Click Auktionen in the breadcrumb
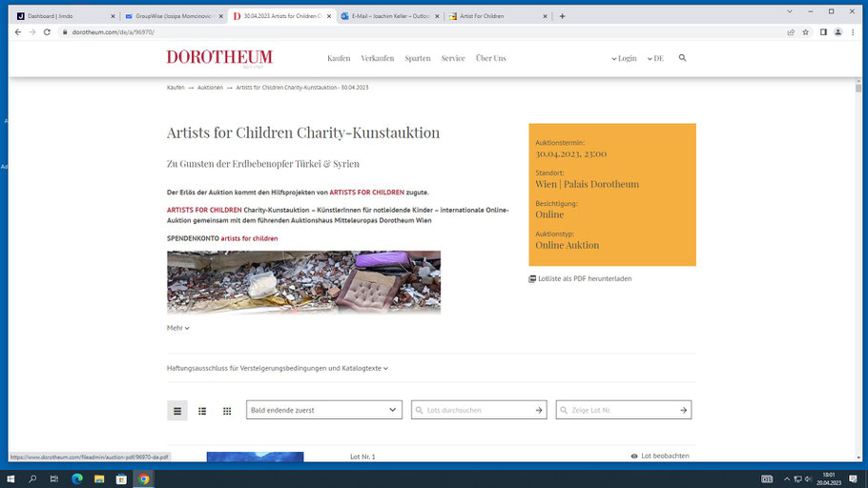This screenshot has height=488, width=868. point(210,88)
